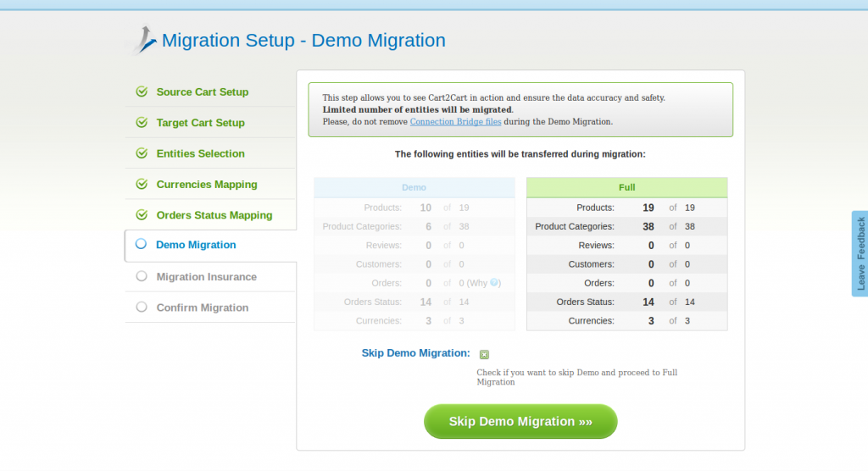Click the Currencies Mapping checkmark icon
Image resolution: width=868 pixels, height=471 pixels.
click(142, 184)
